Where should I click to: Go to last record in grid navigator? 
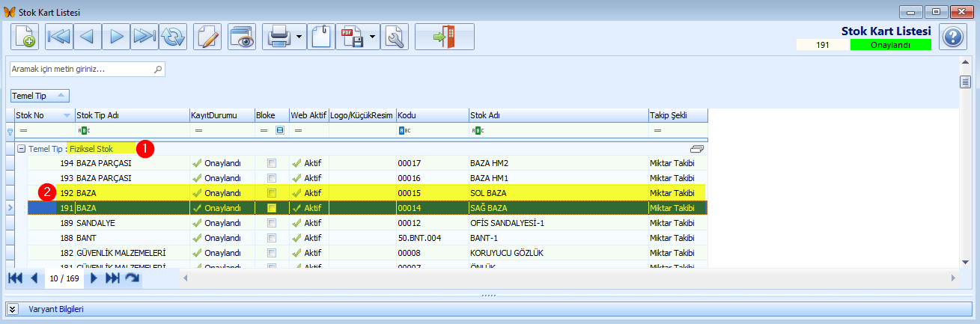[113, 278]
